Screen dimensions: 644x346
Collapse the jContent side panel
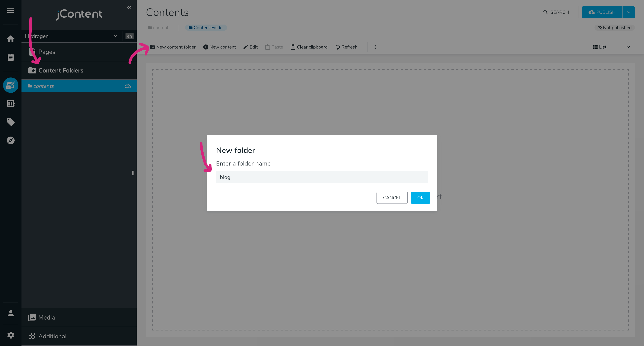(129, 8)
